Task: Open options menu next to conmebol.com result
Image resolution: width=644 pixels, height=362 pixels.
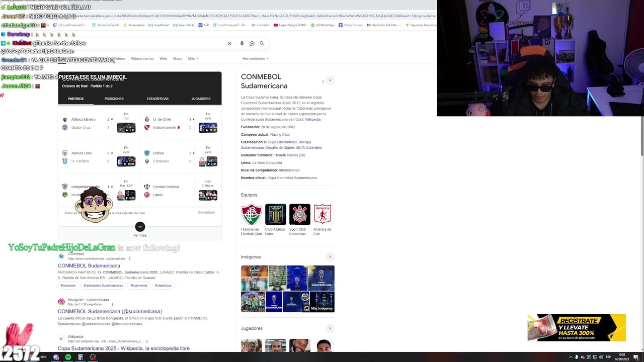Action: pyautogui.click(x=130, y=258)
